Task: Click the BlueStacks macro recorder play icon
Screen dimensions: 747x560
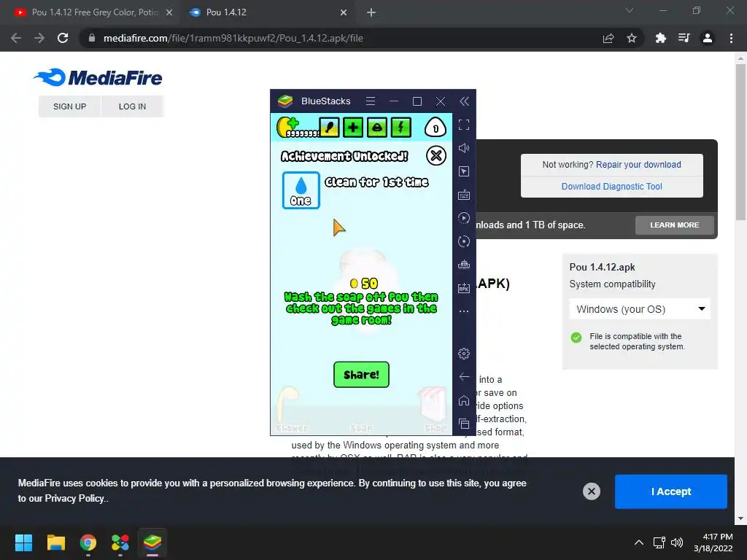Action: 464,218
